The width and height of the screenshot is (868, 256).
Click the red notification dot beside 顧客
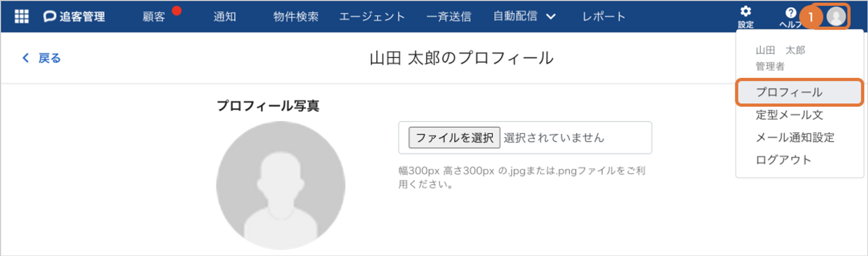click(177, 10)
